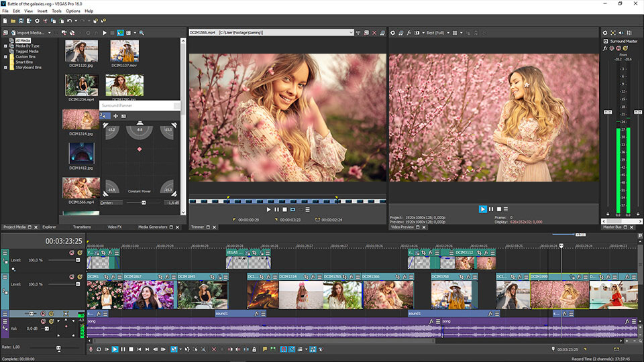This screenshot has width=644, height=362.
Task: Click the Lock Event padlock icon
Action: click(x=254, y=349)
